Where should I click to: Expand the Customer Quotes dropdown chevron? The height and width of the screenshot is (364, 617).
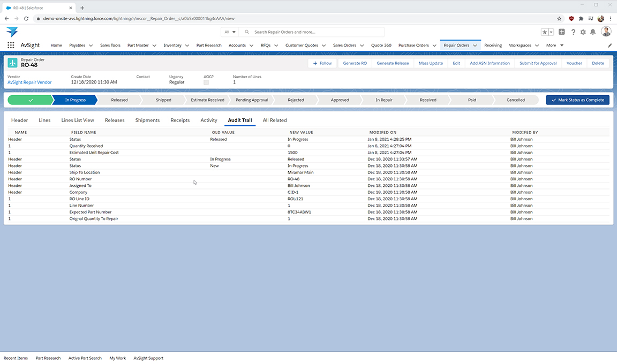tap(324, 45)
